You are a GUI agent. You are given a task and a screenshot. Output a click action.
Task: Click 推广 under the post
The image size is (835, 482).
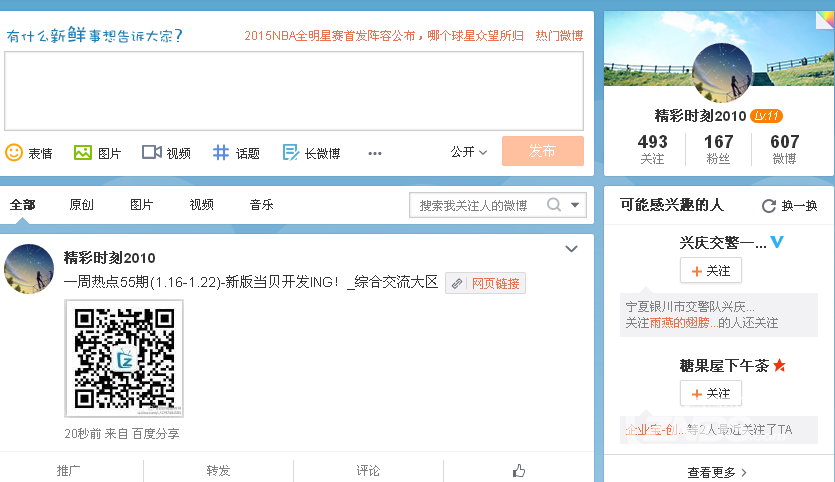68,470
